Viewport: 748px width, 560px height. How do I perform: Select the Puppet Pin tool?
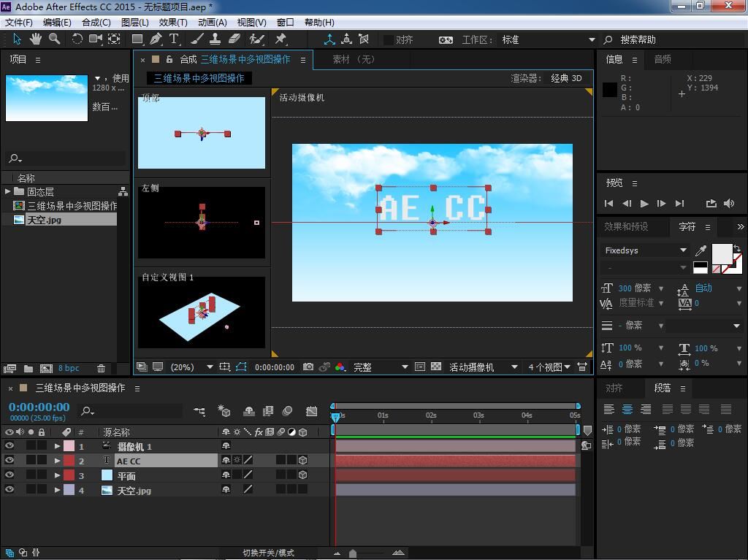[x=280, y=39]
